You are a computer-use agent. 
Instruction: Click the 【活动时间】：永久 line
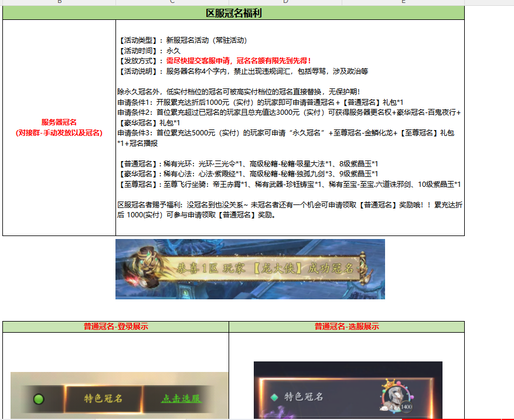149,51
